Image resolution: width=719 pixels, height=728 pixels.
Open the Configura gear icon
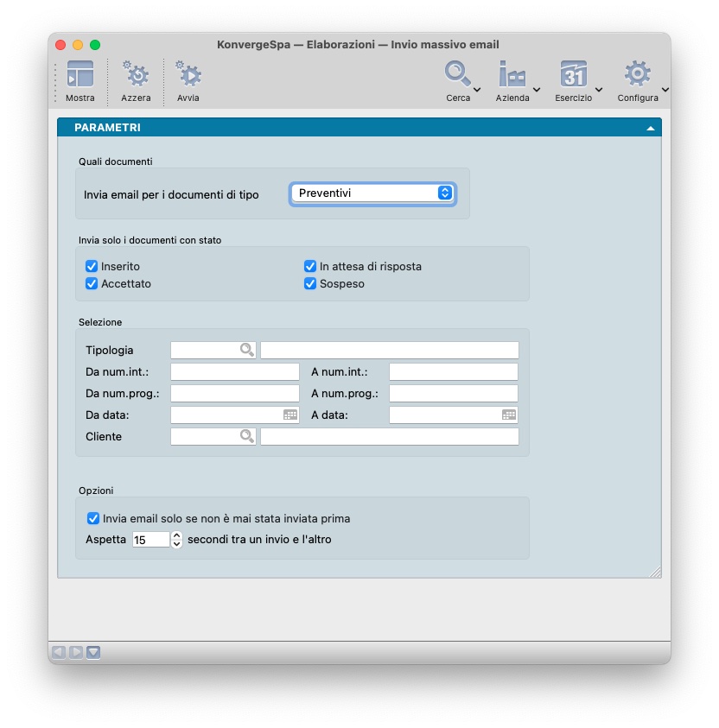637,76
